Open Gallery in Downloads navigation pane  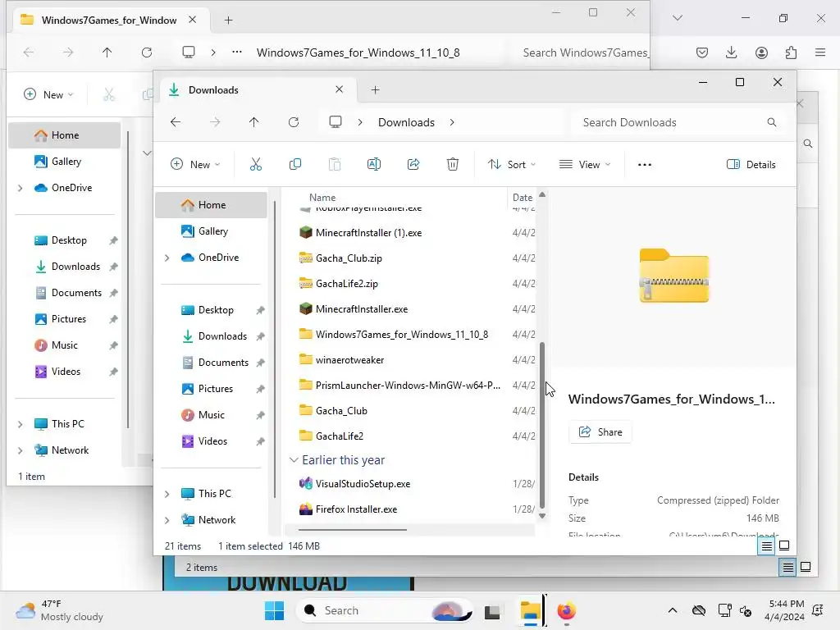coord(211,231)
